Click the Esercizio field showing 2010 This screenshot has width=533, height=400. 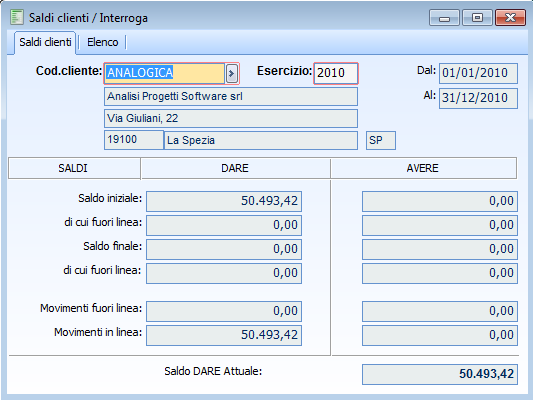[336, 73]
